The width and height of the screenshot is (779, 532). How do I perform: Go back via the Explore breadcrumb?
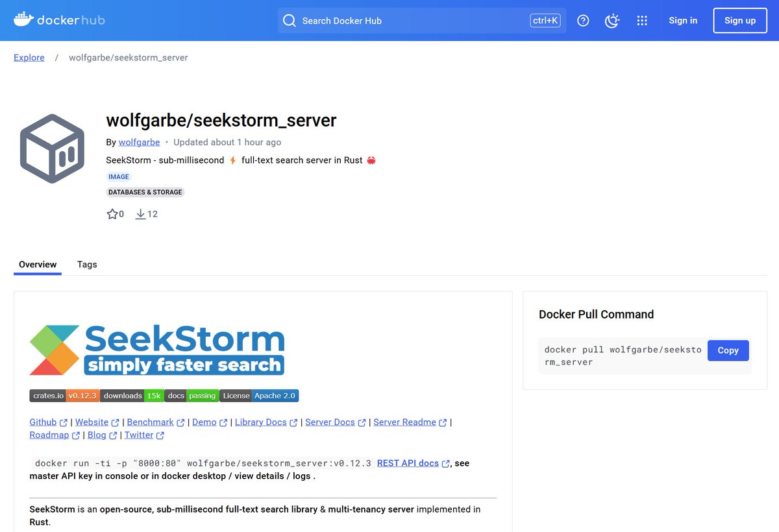coord(29,57)
